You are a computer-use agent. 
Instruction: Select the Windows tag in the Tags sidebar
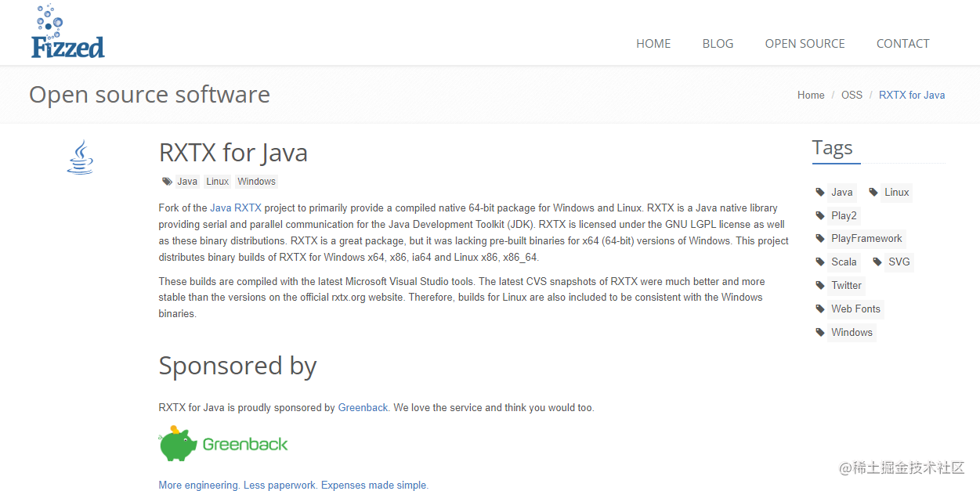click(x=852, y=332)
